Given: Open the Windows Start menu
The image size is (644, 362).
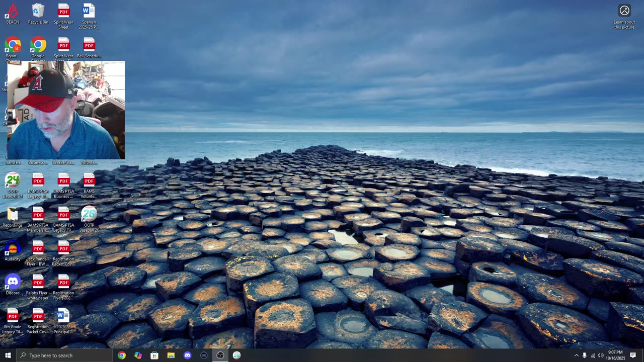Looking at the screenshot, I should click(8, 355).
